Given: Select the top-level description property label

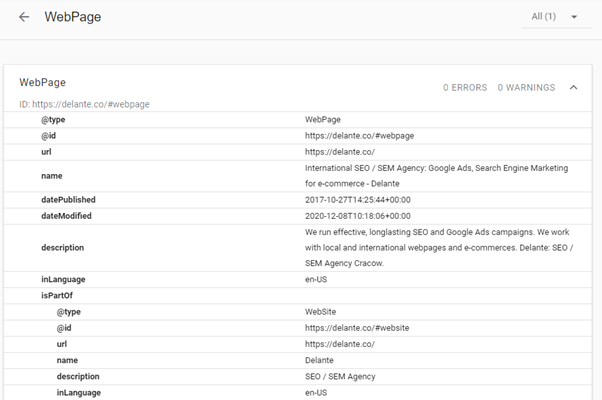Looking at the screenshot, I should [63, 248].
